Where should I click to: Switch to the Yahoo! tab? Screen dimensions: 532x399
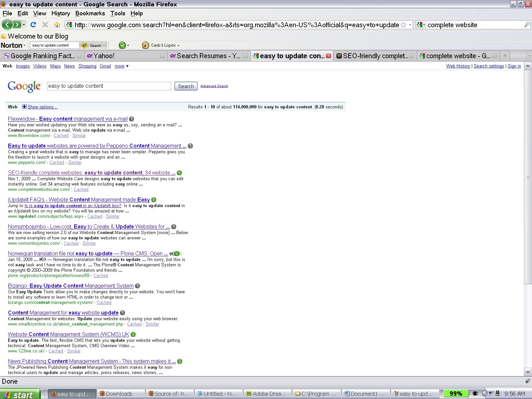coord(125,56)
